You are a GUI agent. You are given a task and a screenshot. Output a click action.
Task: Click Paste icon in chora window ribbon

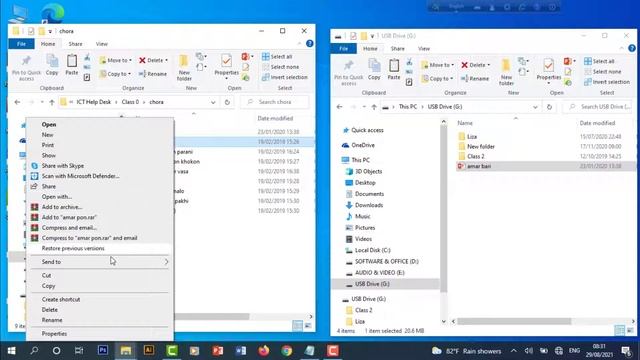coord(72,64)
